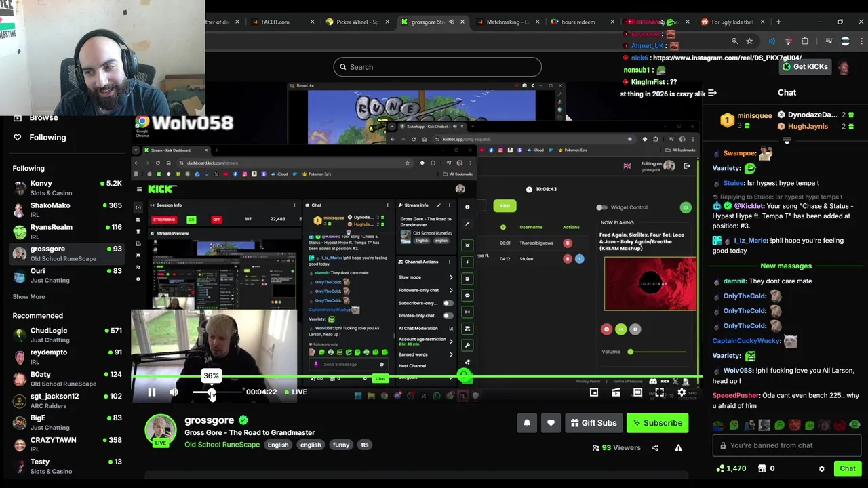The width and height of the screenshot is (868, 488).
Task: Open a new browser tab
Action: [x=778, y=22]
